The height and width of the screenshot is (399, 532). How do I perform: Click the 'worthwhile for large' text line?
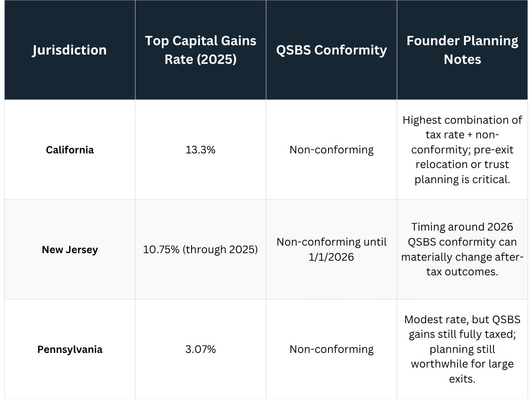tap(462, 364)
